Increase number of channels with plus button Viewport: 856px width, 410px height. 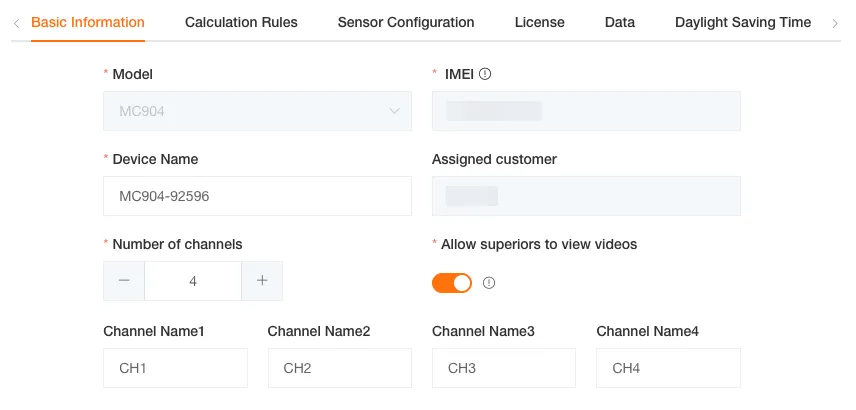point(262,281)
